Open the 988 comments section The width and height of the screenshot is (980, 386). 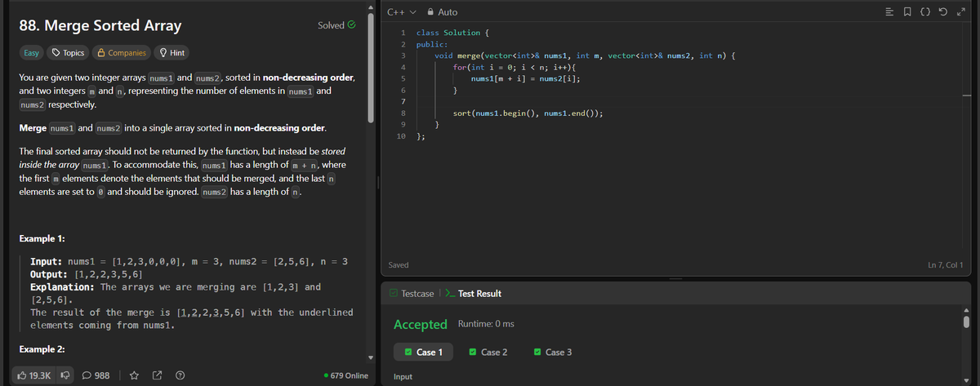point(96,375)
